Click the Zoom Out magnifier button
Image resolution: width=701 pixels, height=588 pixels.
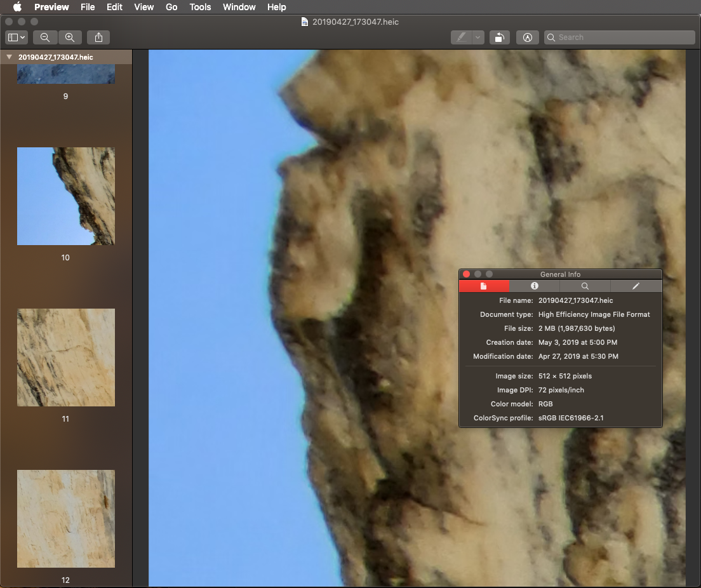(45, 37)
